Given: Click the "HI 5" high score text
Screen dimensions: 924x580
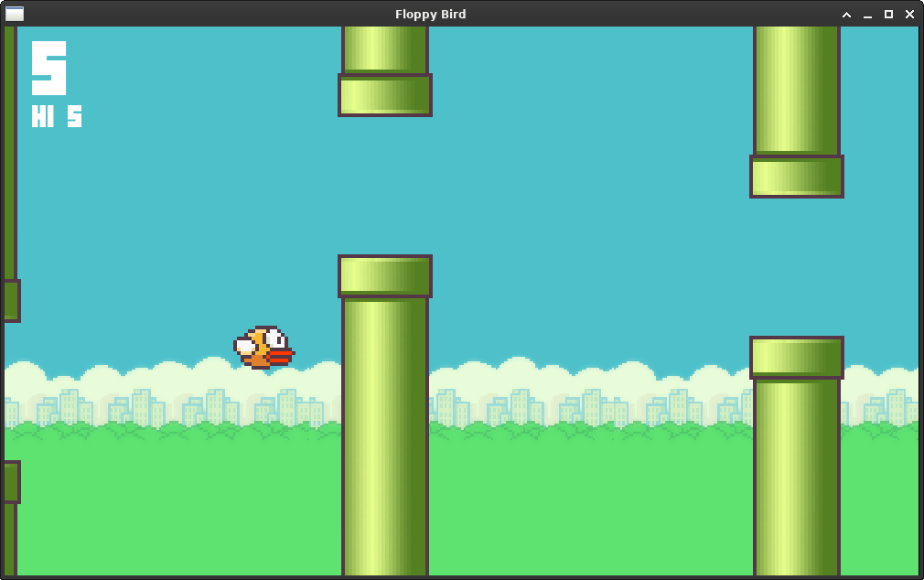Looking at the screenshot, I should (x=57, y=116).
